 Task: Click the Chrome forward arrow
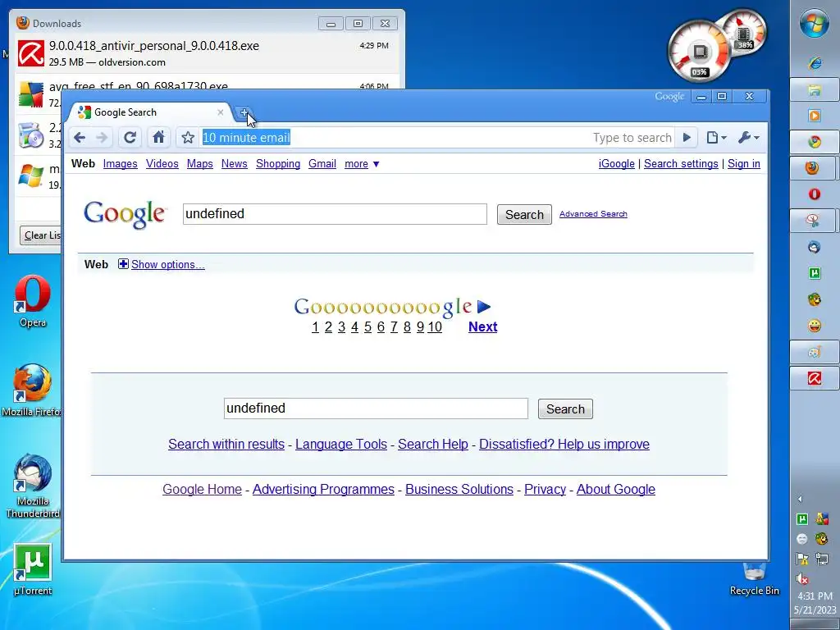click(x=102, y=138)
